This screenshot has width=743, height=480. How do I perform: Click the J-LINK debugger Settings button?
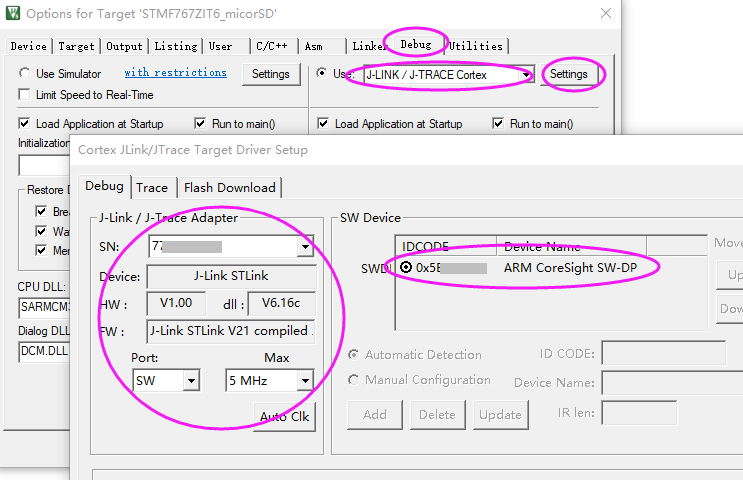click(x=569, y=74)
